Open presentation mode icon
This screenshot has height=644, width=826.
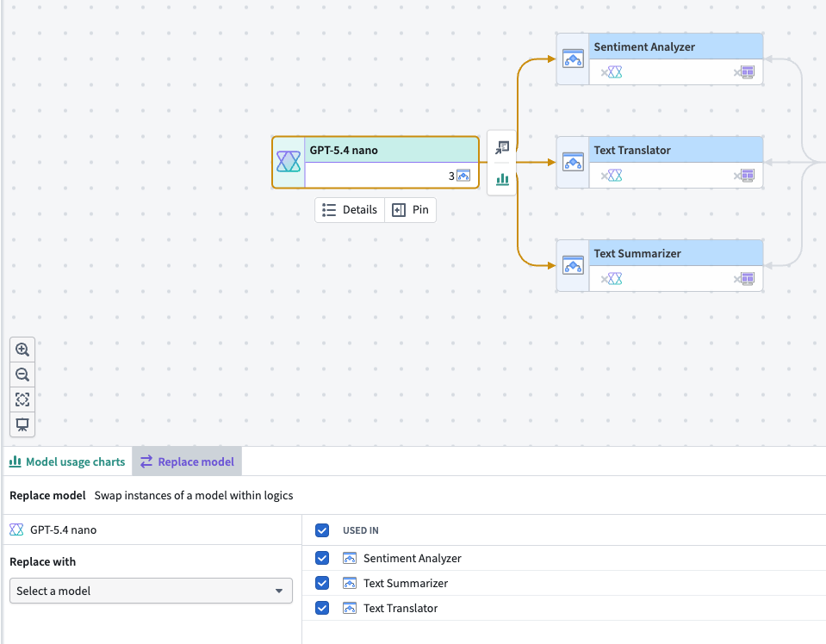pos(22,424)
